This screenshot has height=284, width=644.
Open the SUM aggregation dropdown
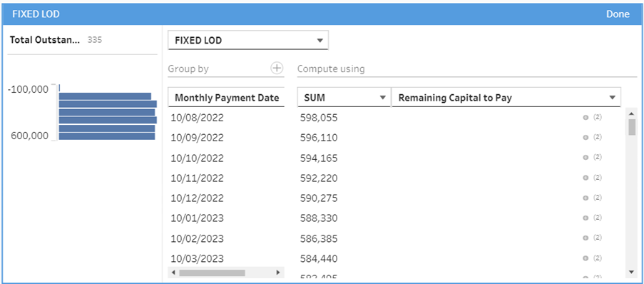pos(344,98)
